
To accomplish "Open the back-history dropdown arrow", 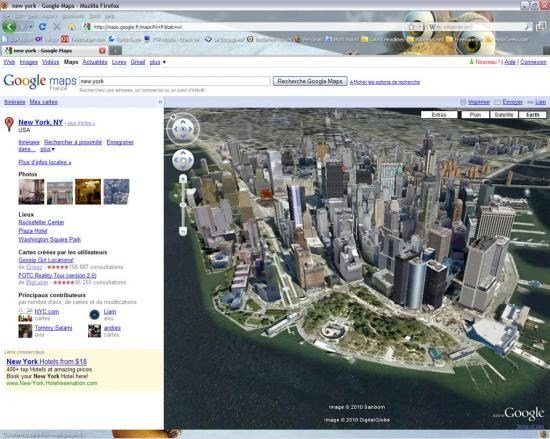I will point(31,27).
